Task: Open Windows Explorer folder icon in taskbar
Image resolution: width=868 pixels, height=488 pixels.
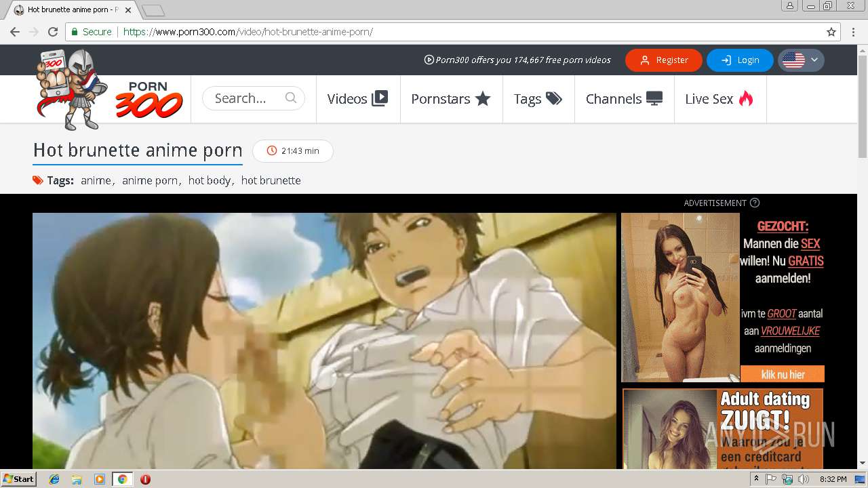Action: tap(77, 479)
